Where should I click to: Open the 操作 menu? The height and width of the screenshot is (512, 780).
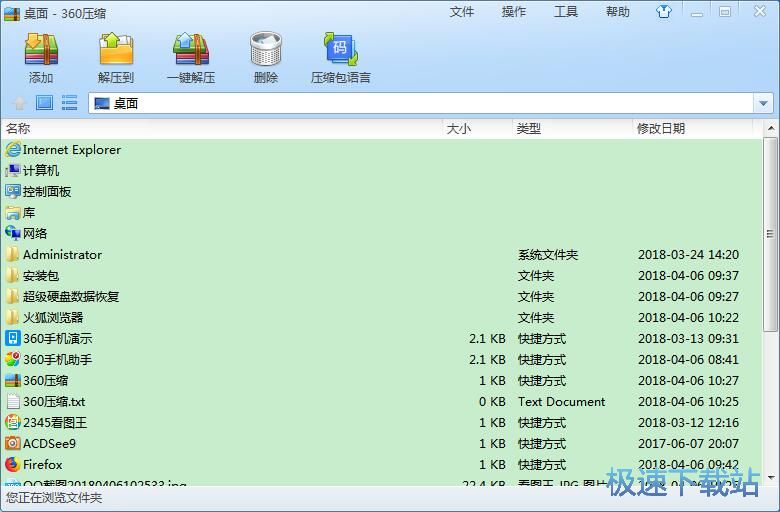pyautogui.click(x=514, y=11)
